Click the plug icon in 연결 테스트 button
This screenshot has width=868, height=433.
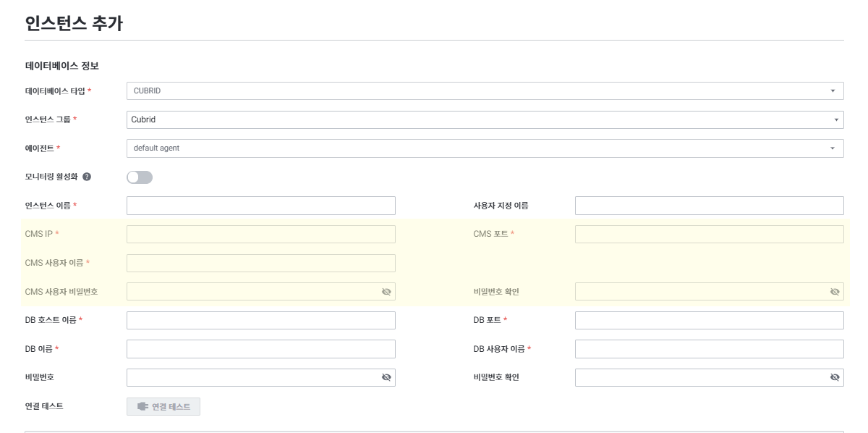pyautogui.click(x=142, y=407)
